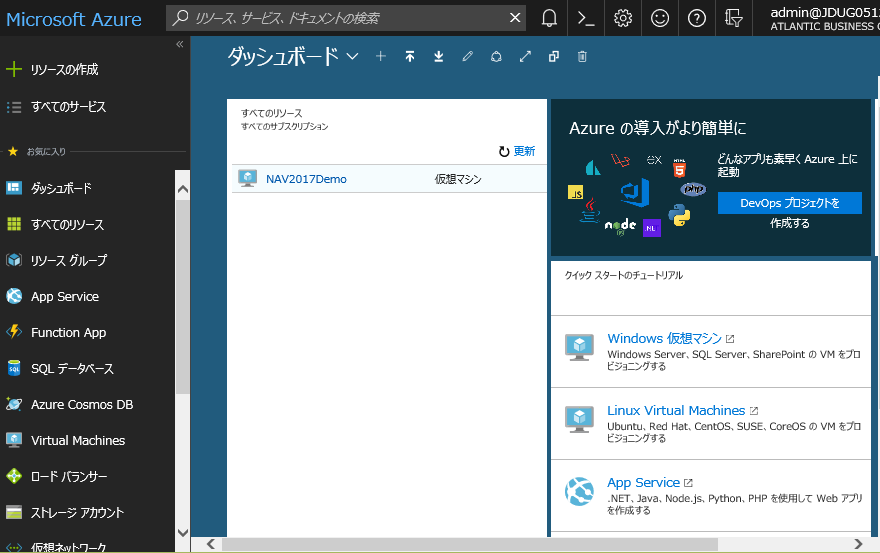This screenshot has width=880, height=553.
Task: Click sidebar scroll down arrow
Action: [182, 532]
